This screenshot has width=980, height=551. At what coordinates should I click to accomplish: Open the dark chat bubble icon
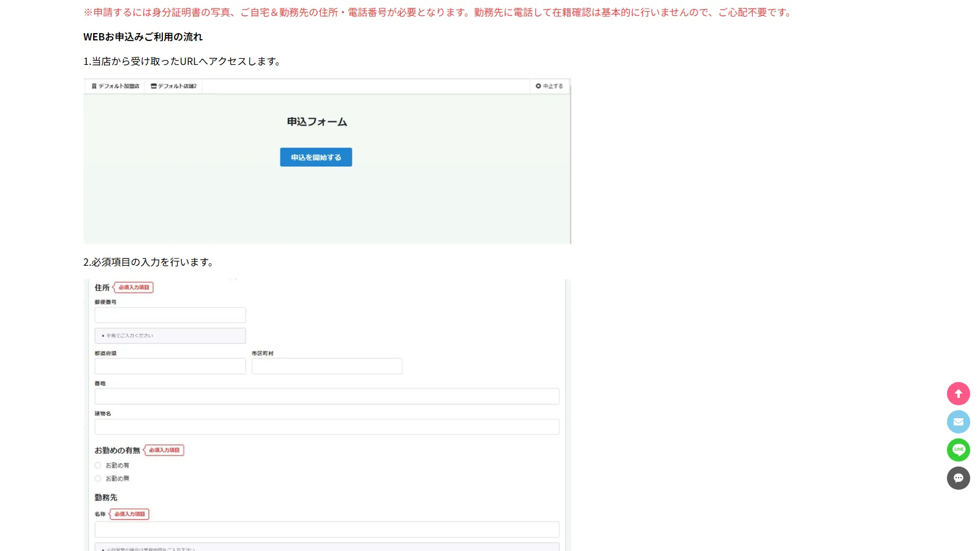coord(959,478)
